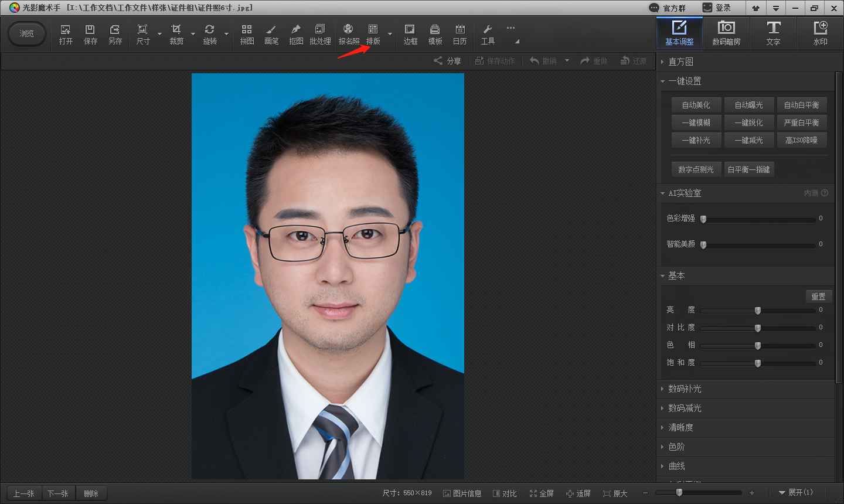The width and height of the screenshot is (844, 504).
Task: Switch to the 文字 (Text) tab
Action: pos(773,33)
